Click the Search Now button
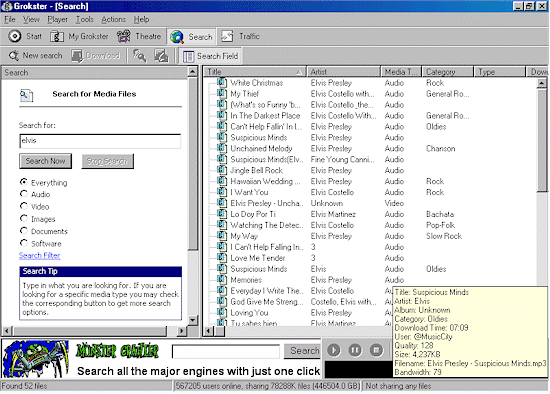Screen dimensions: 550x394 click(x=45, y=161)
